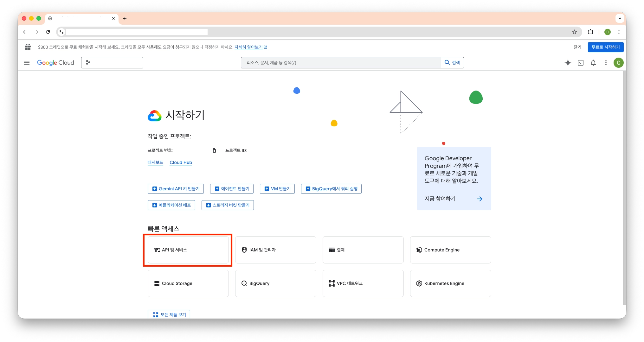644x342 pixels.
Task: Expand the tab search dropdown
Action: pyautogui.click(x=620, y=18)
